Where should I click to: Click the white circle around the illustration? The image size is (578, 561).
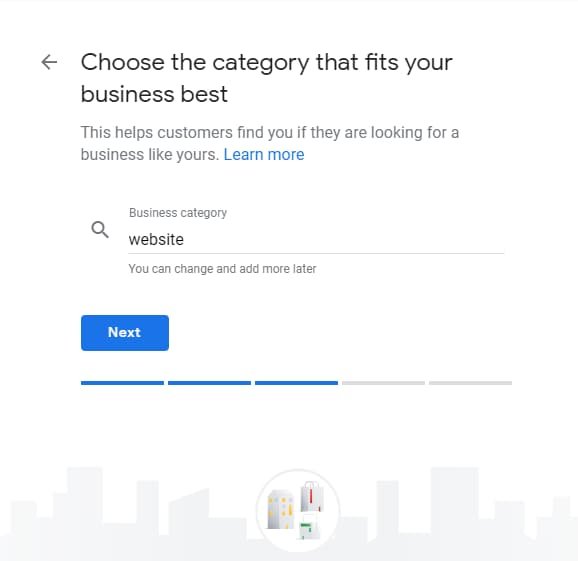(298, 511)
